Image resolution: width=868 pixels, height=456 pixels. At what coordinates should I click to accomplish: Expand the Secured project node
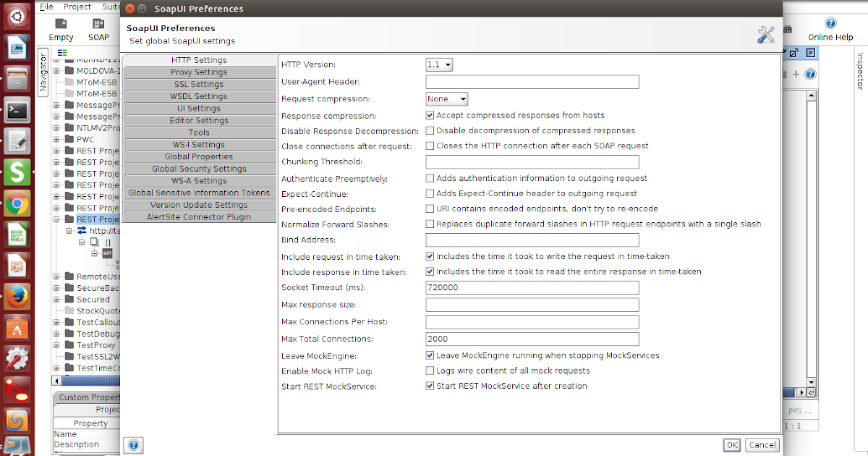(56, 300)
